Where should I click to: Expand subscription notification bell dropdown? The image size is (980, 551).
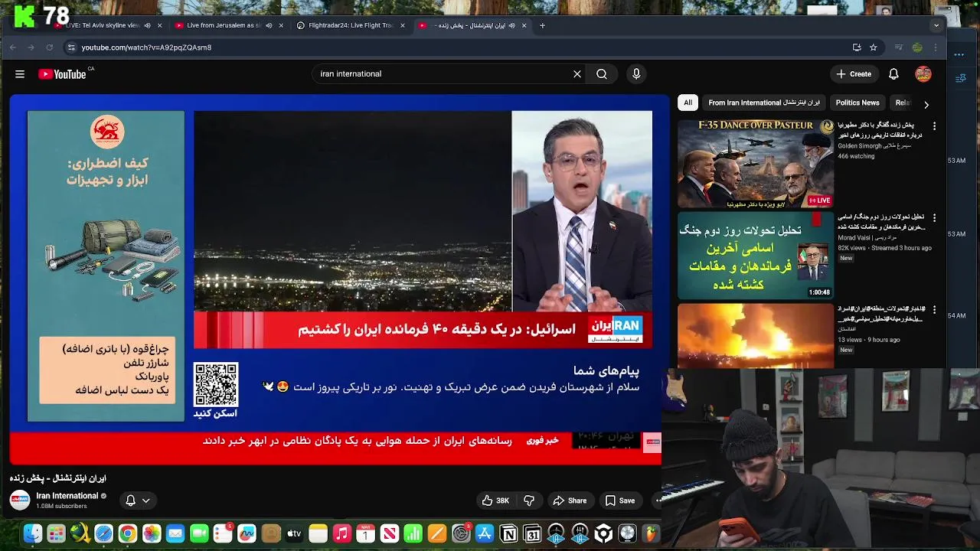click(138, 500)
